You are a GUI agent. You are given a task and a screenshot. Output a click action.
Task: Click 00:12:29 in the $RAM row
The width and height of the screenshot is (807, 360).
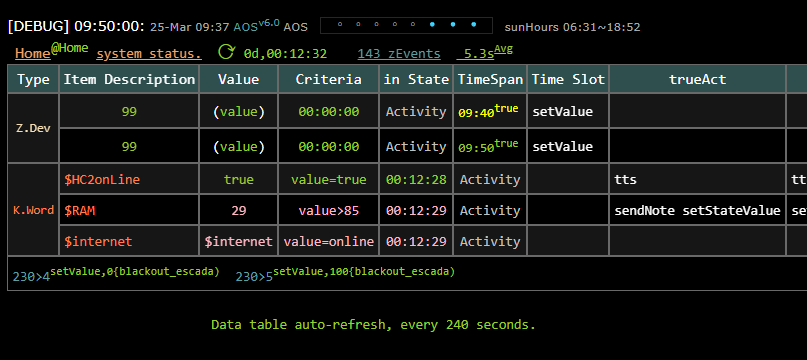(x=416, y=210)
